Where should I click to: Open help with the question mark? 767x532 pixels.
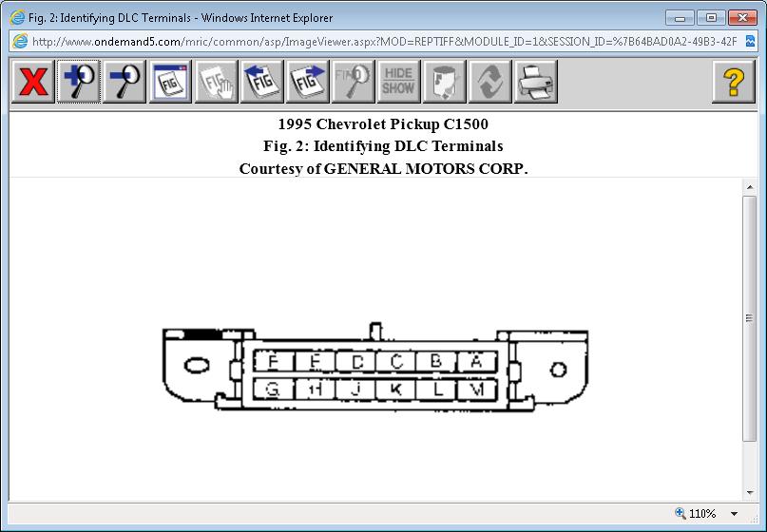(733, 82)
